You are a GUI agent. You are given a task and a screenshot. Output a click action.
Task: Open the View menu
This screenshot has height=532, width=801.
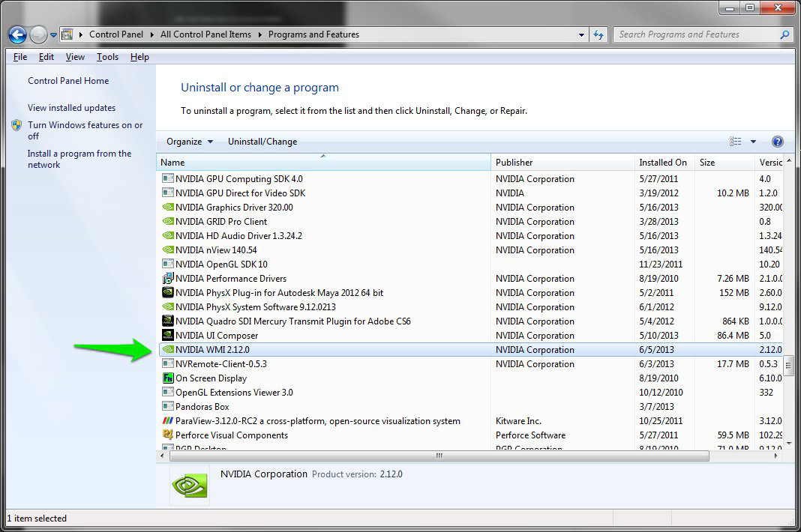[75, 57]
